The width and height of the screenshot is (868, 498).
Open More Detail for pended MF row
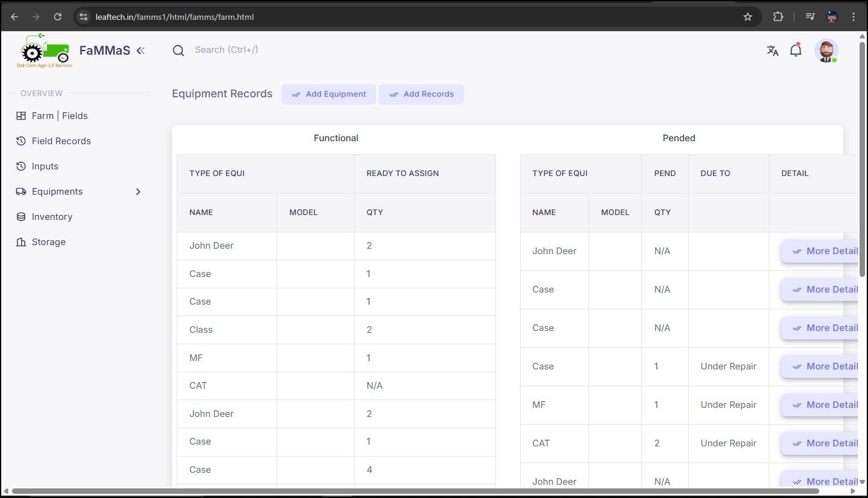pos(820,405)
